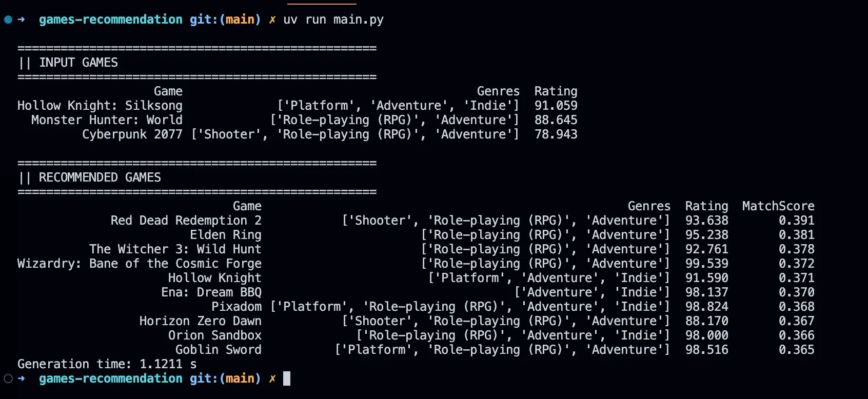The image size is (868, 399).
Task: Click 'Hollow Knight: Silksong' in input games
Action: pos(100,106)
